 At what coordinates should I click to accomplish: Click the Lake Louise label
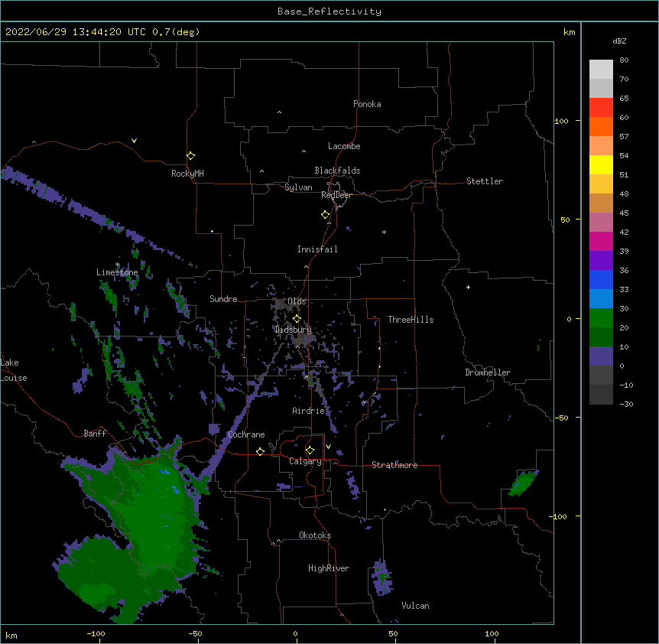click(14, 370)
